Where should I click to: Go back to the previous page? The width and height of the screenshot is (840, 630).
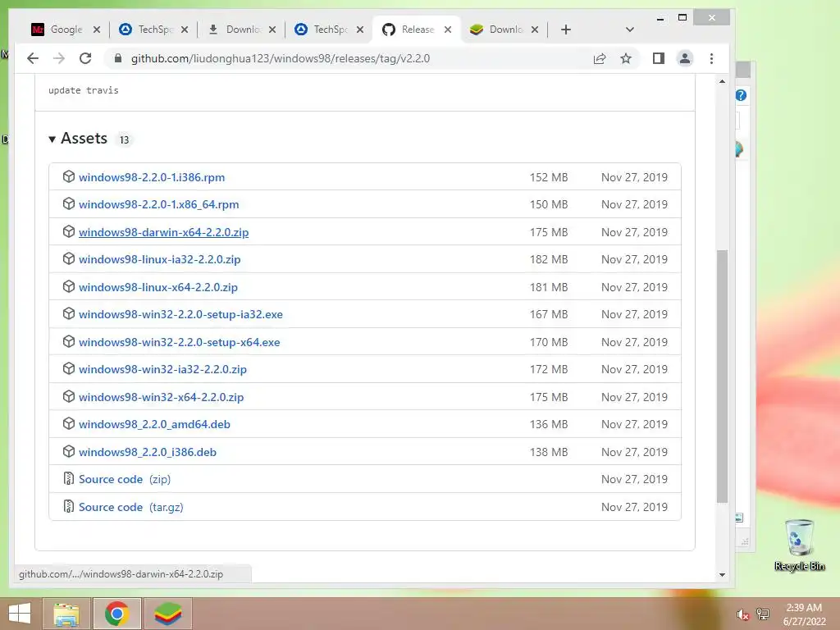[33, 58]
